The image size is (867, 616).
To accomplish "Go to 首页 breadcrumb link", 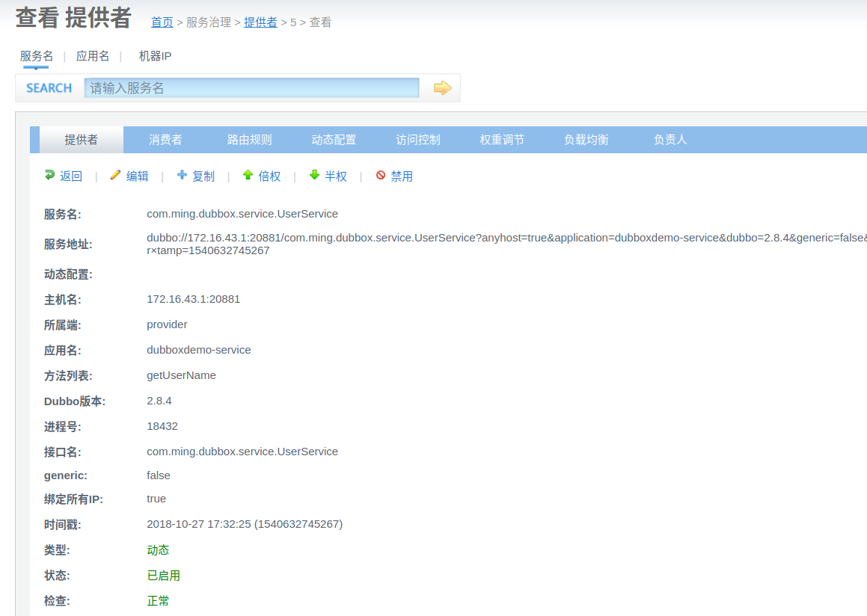I will [162, 22].
